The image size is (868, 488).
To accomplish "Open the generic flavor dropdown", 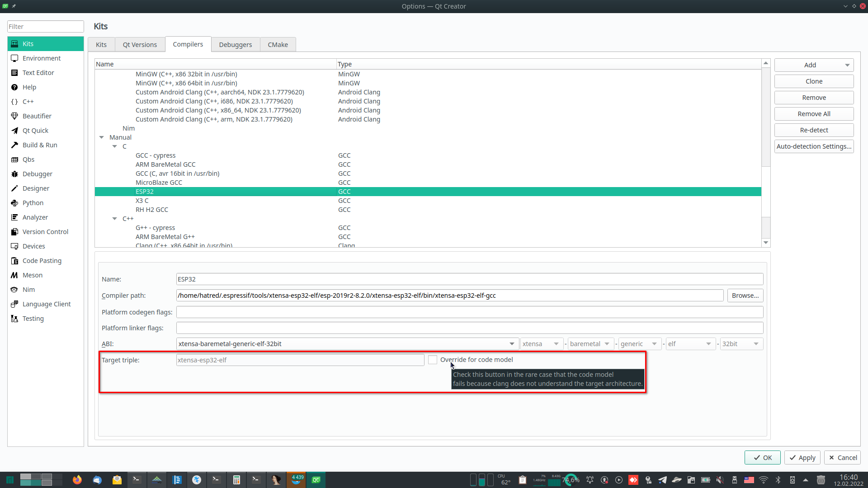I will tap(640, 344).
